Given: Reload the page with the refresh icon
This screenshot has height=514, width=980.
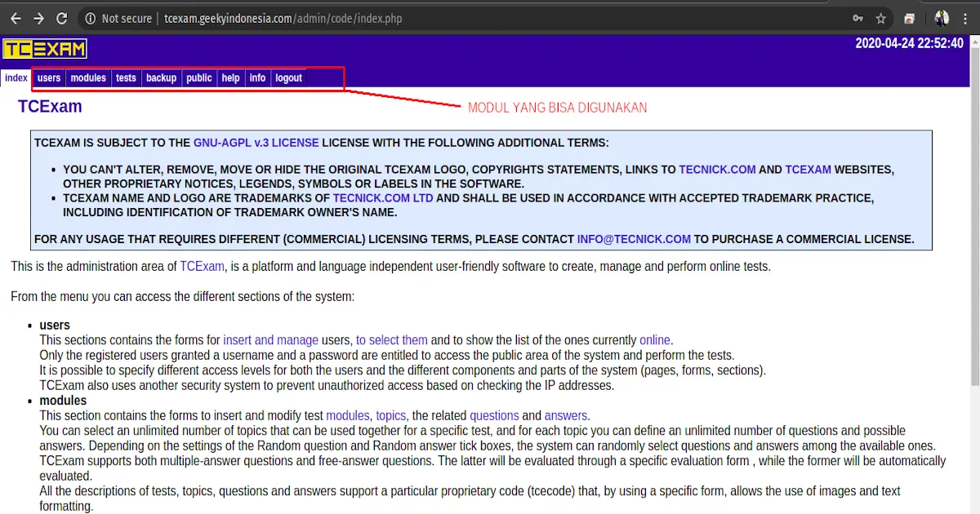Looking at the screenshot, I should [x=62, y=18].
